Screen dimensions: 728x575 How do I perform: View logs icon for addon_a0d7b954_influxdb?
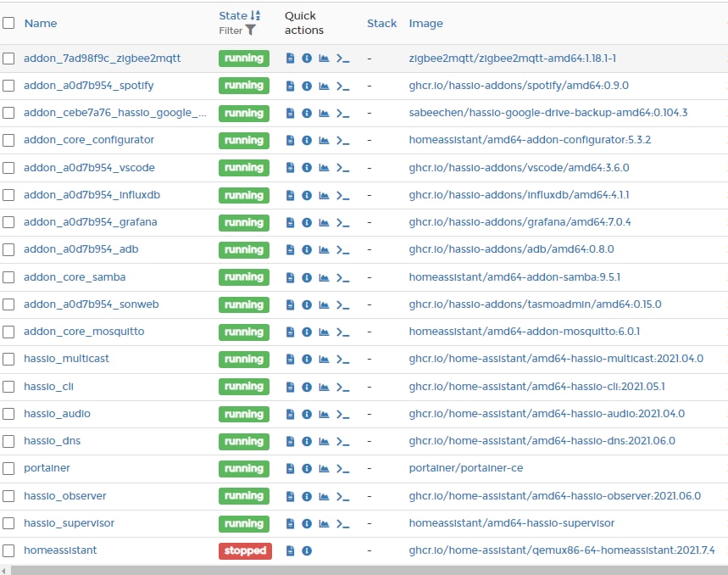tap(290, 195)
